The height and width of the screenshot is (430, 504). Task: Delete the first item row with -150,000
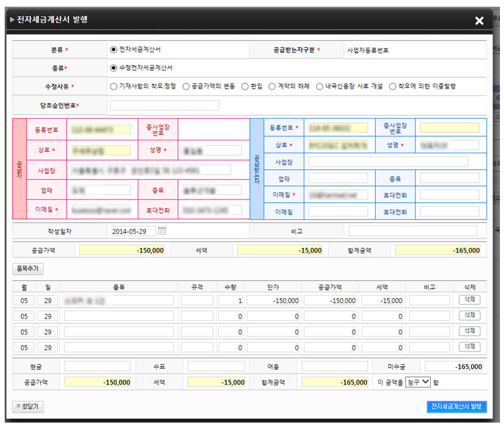[x=470, y=300]
